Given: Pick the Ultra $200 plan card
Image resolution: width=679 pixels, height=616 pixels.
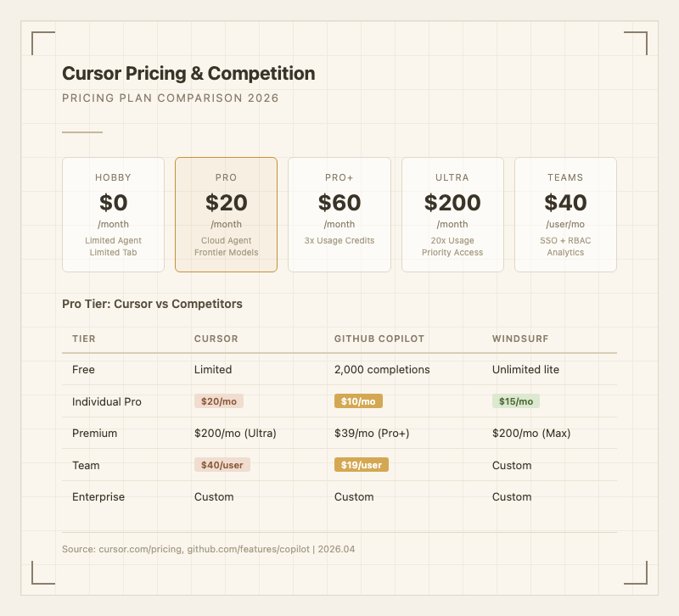Looking at the screenshot, I should click(452, 215).
